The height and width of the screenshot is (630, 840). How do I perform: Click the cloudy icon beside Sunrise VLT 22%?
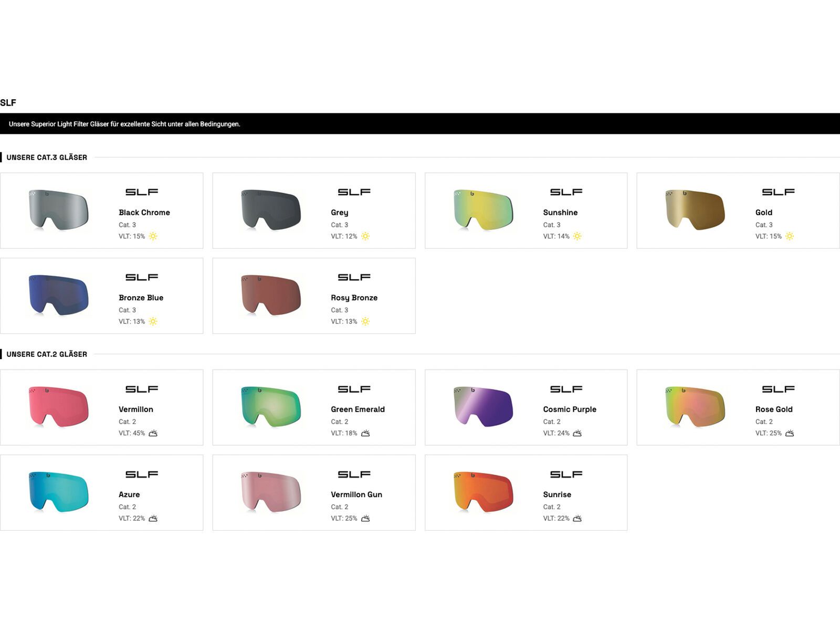pyautogui.click(x=577, y=518)
